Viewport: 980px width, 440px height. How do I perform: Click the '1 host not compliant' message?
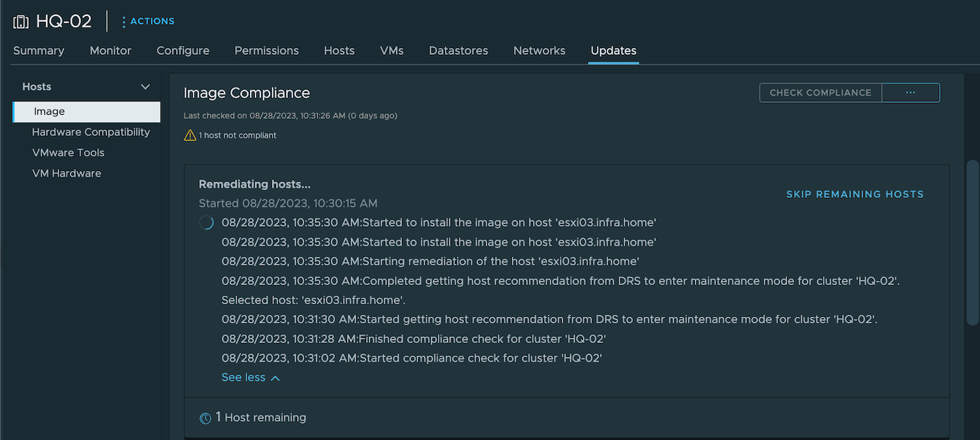point(237,135)
